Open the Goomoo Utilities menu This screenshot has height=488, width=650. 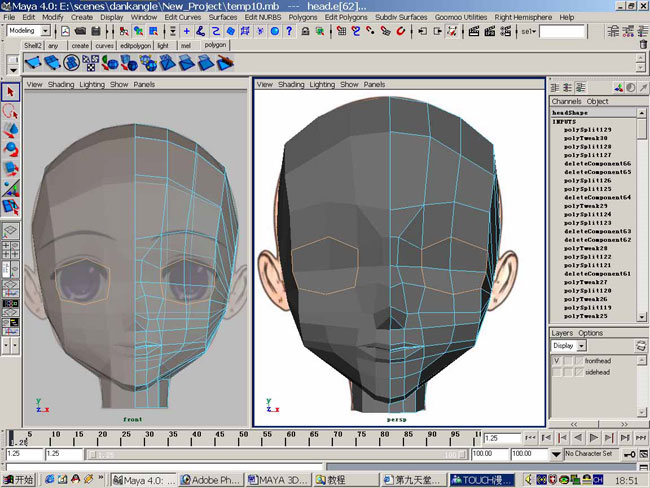tap(461, 17)
